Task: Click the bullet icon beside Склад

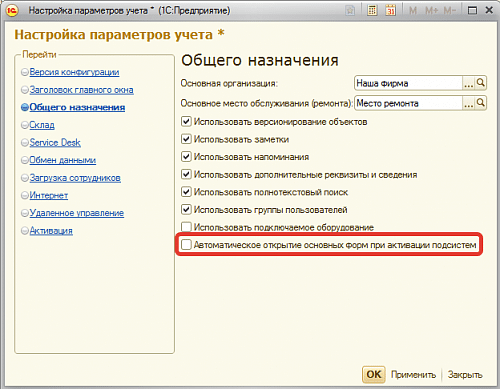Action: [25, 125]
